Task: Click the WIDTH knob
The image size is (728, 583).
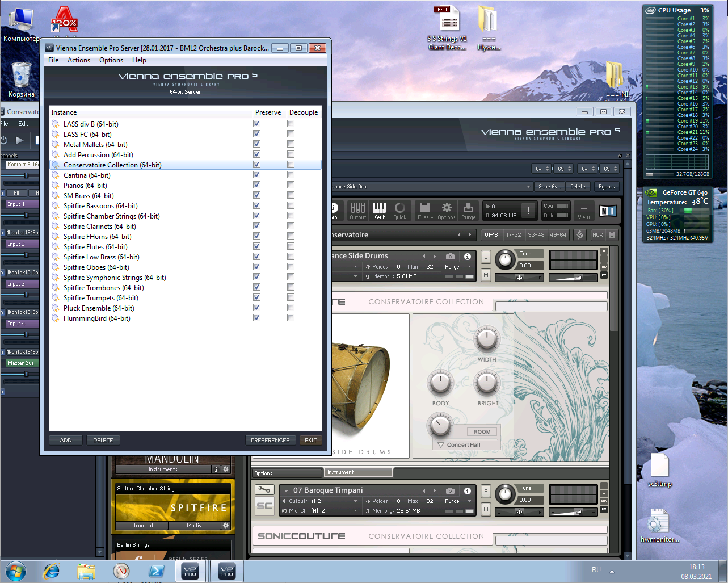Action: [486, 339]
